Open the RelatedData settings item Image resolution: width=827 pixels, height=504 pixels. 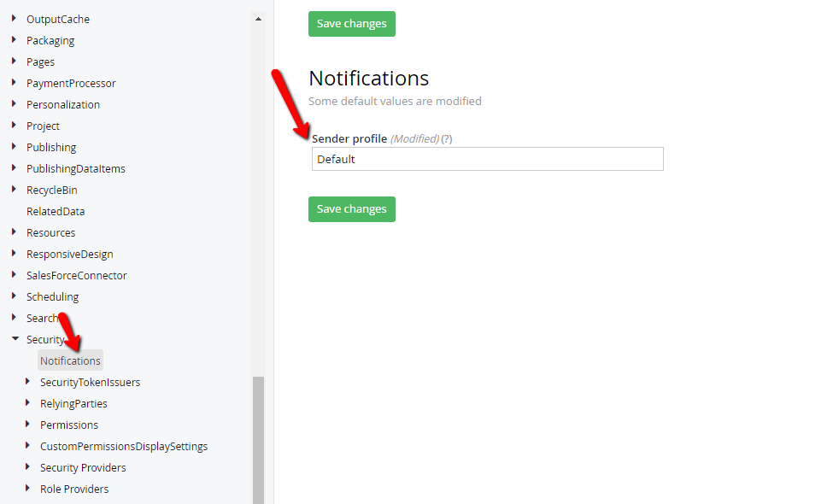pos(56,211)
